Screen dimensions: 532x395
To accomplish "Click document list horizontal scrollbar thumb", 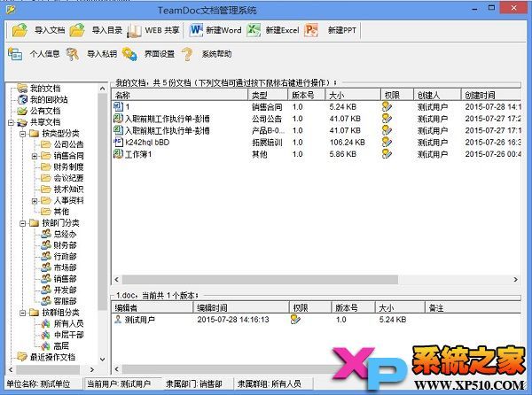I will click(x=260, y=280).
